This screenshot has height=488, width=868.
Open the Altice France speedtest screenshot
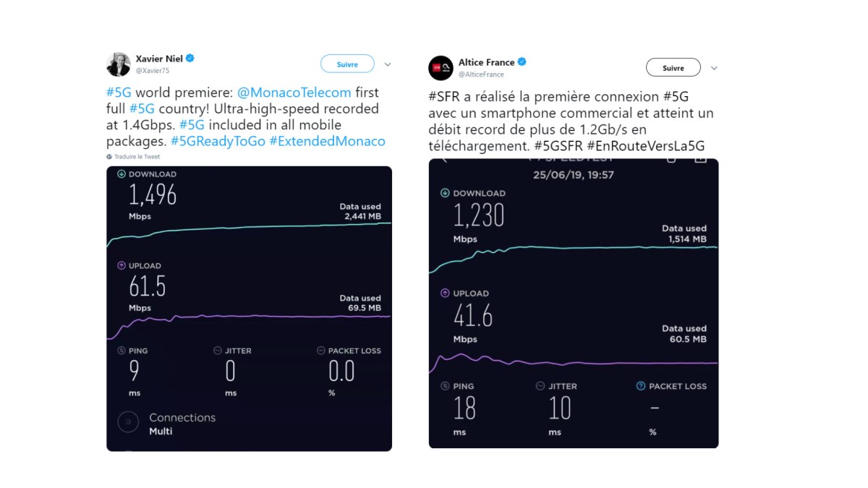click(574, 304)
